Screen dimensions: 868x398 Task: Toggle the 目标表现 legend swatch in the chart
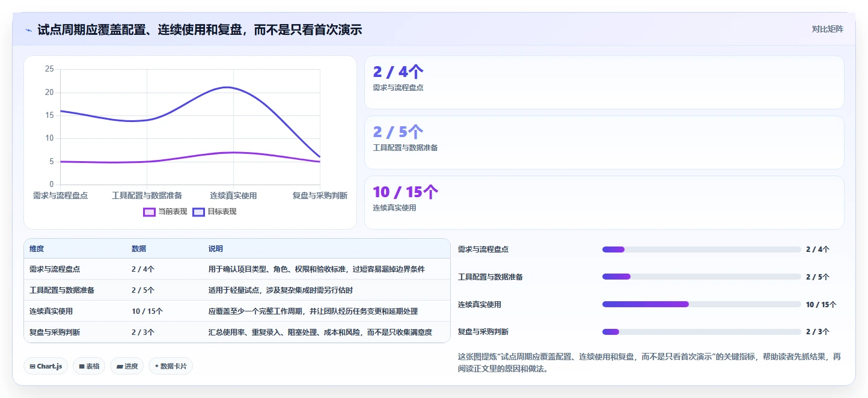point(198,212)
